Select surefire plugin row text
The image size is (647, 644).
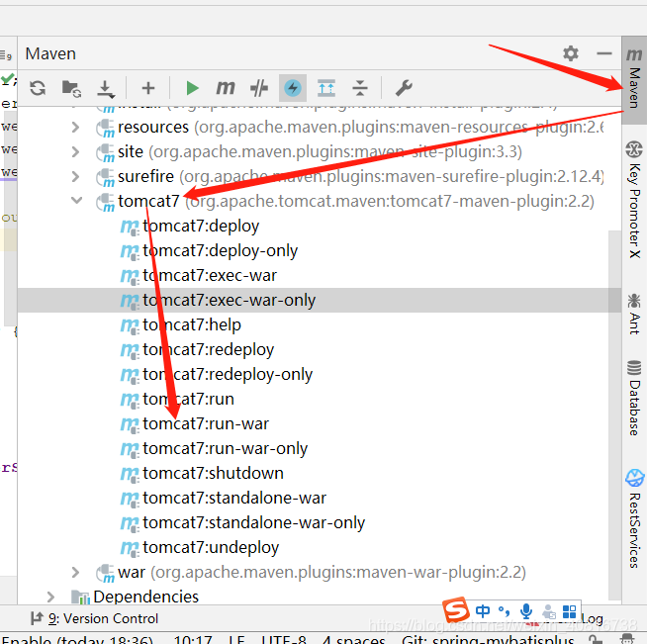pyautogui.click(x=361, y=176)
